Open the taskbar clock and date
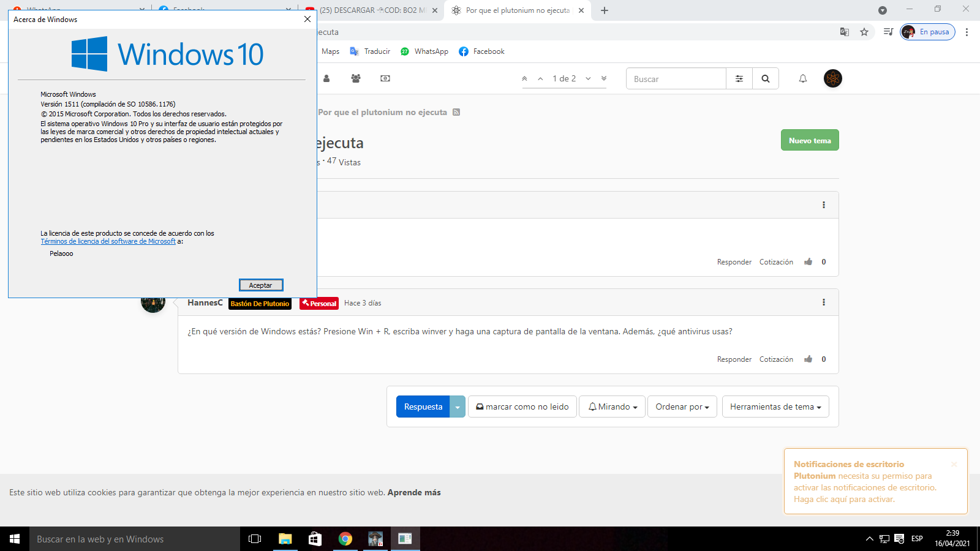Viewport: 980px width, 551px height. [x=952, y=539]
